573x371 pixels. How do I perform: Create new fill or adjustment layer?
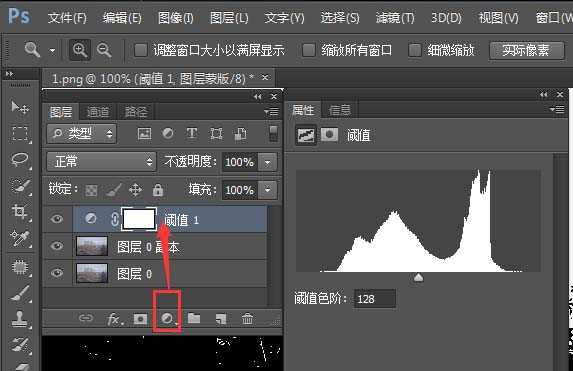(168, 319)
